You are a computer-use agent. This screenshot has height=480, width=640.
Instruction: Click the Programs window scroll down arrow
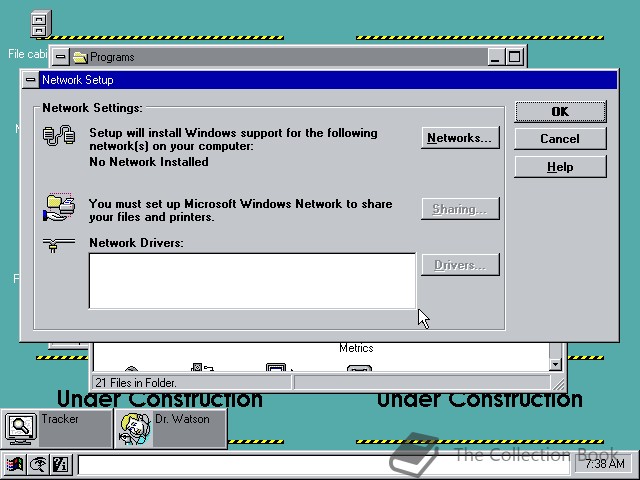pyautogui.click(x=555, y=364)
